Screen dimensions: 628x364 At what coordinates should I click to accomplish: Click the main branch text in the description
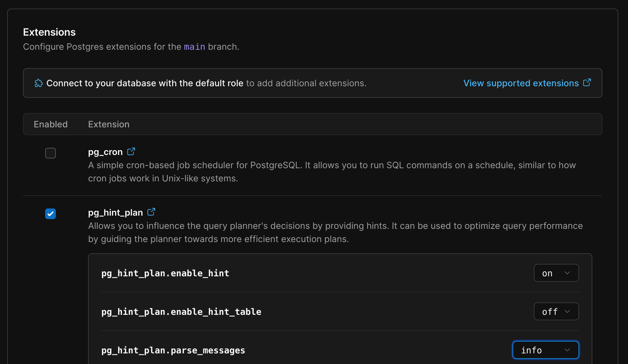coord(194,47)
